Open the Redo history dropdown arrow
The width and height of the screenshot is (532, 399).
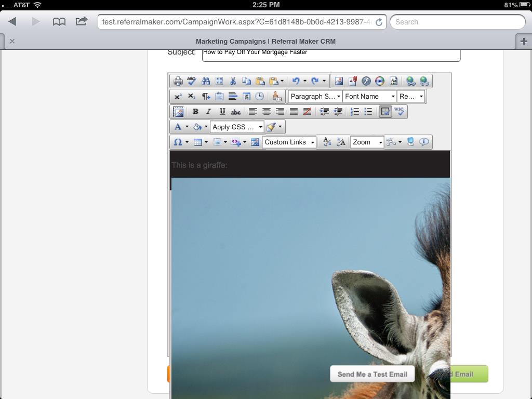[x=324, y=81]
